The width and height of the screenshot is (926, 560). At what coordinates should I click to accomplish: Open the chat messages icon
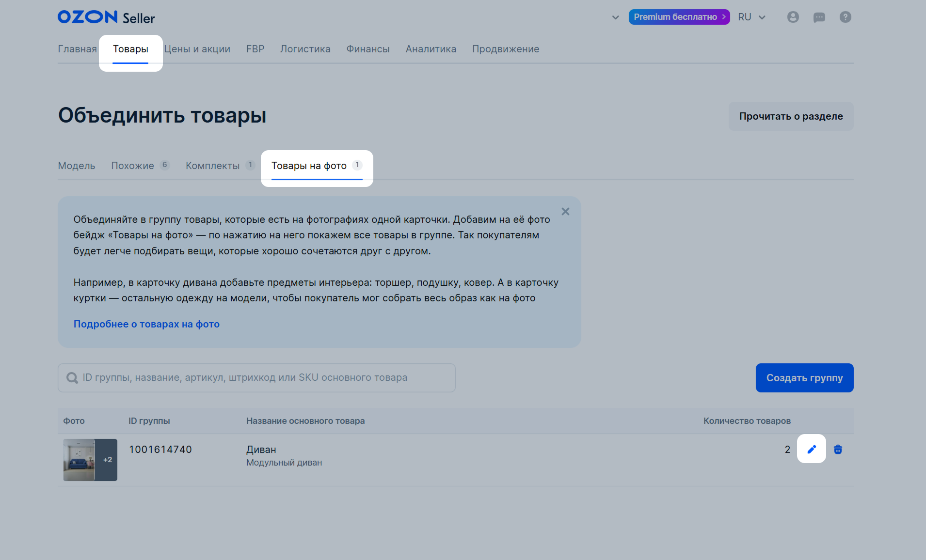819,17
